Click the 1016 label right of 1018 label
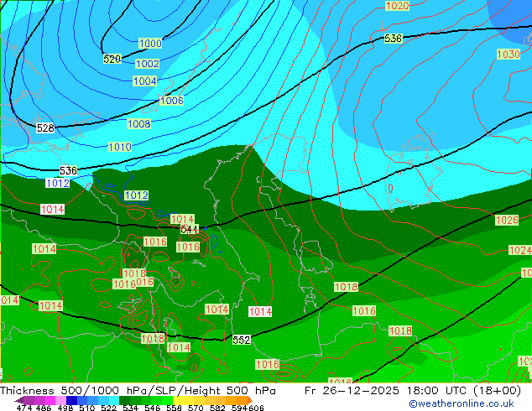This screenshot has height=411, width=532. click(x=145, y=282)
